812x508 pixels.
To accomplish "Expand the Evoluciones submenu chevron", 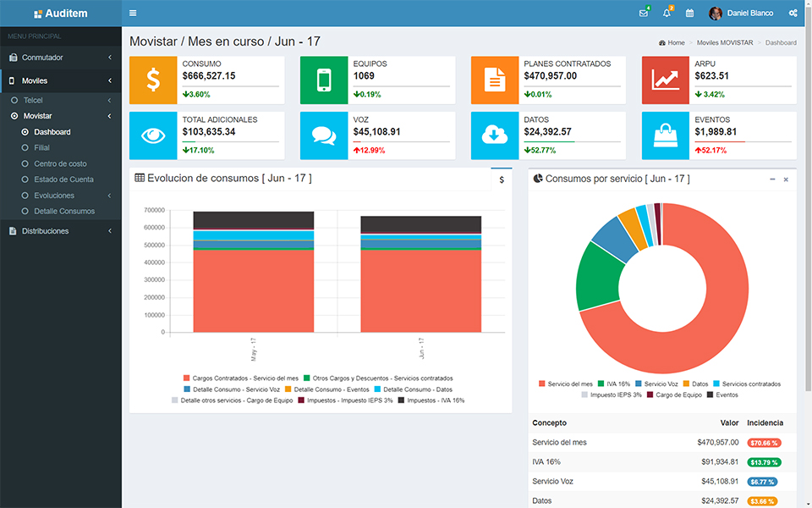I will pos(110,196).
